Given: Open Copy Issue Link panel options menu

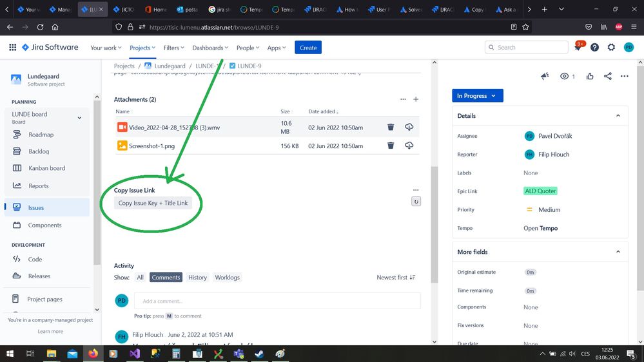Looking at the screenshot, I should click(x=416, y=190).
